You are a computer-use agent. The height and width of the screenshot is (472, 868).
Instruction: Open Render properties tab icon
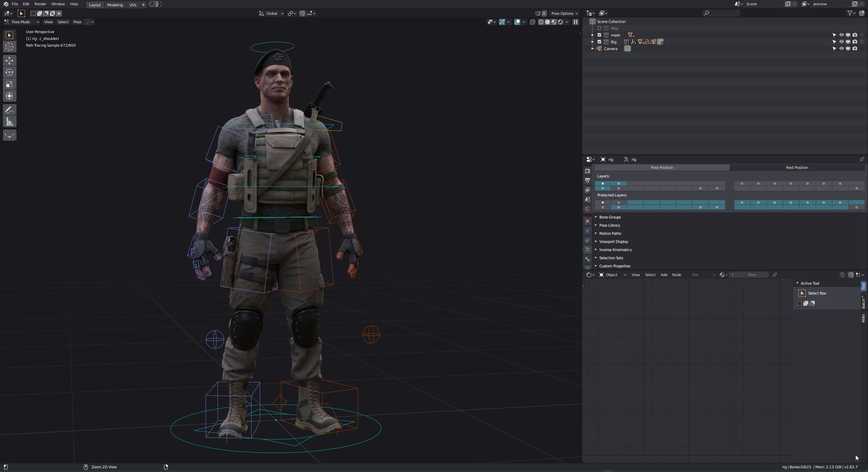tap(587, 171)
